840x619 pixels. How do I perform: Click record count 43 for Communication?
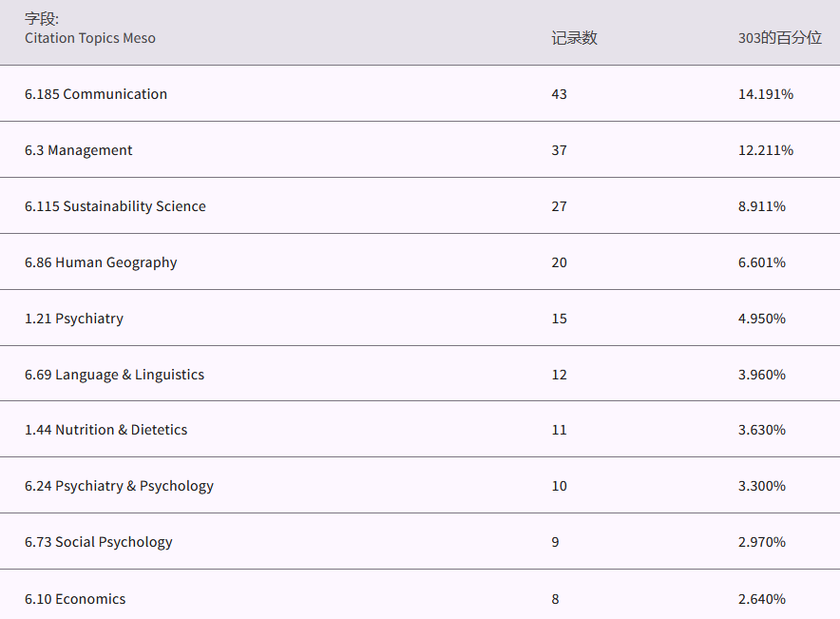click(x=559, y=94)
